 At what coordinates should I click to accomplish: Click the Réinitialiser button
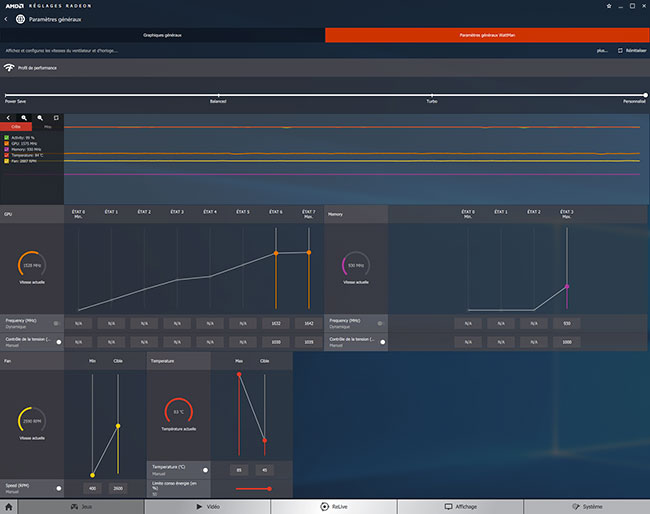pos(633,50)
